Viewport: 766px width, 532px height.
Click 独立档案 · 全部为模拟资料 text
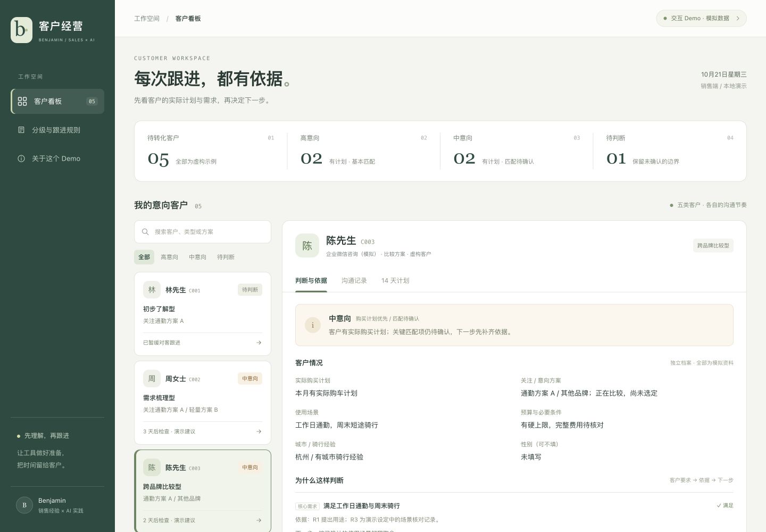[702, 363]
